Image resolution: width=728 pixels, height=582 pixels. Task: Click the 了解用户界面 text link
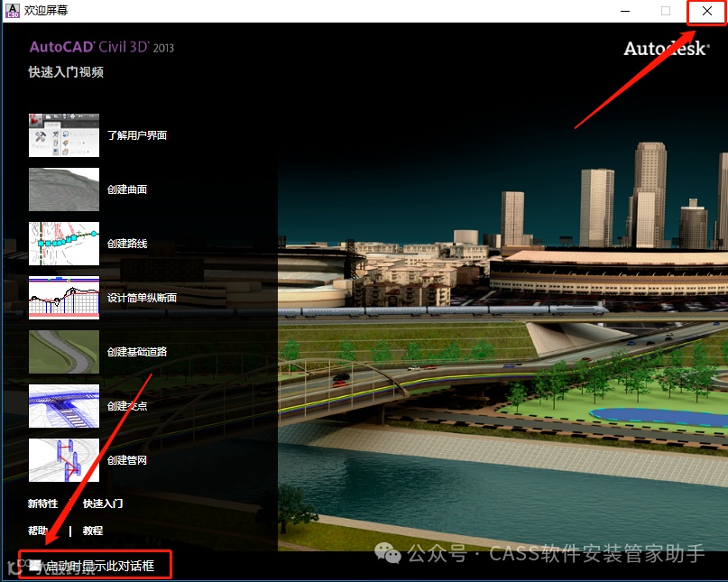(x=137, y=135)
